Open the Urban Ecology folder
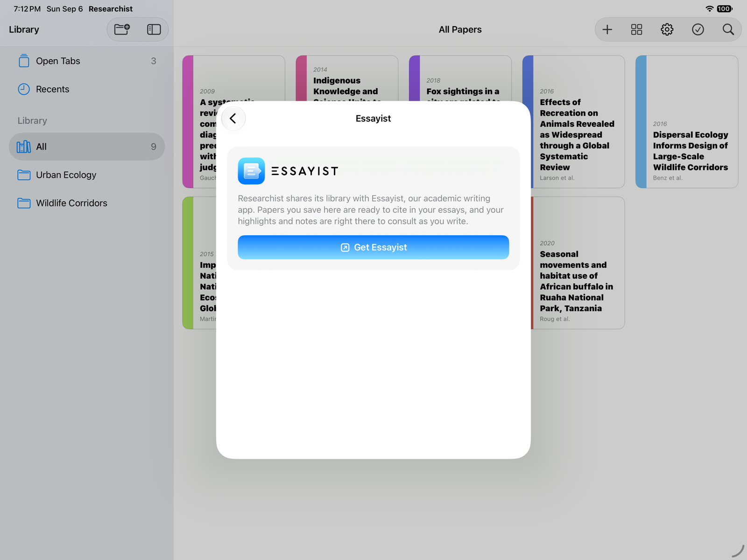 pyautogui.click(x=87, y=175)
